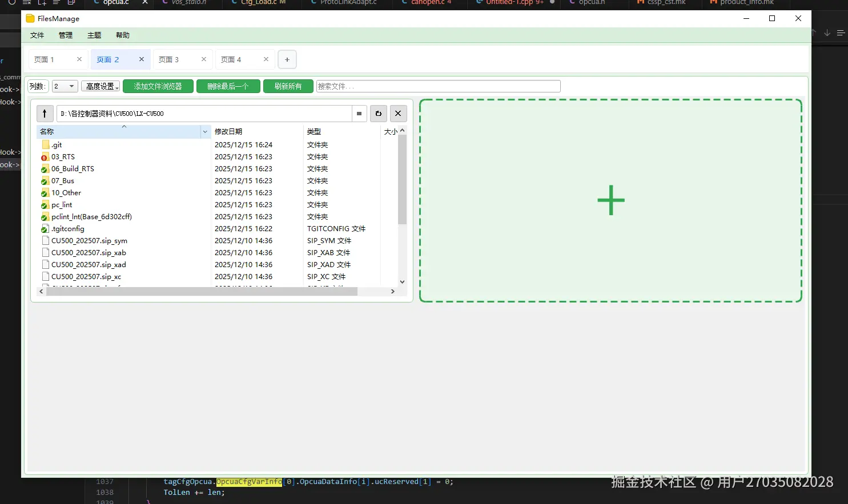Click the 06_Build_RTS folder icon
848x504 pixels.
tap(45, 169)
